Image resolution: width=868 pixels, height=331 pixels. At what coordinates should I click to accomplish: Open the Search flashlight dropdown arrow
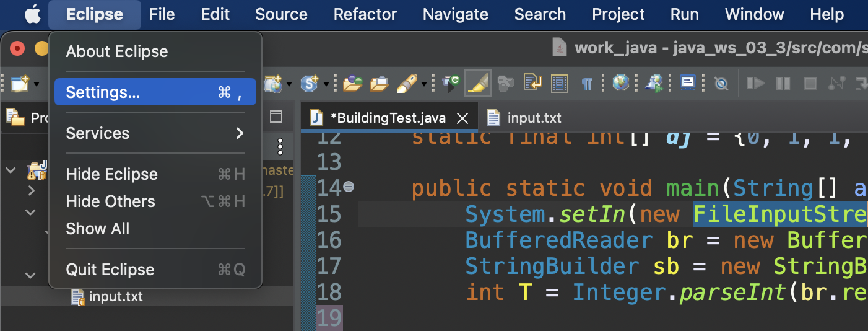(x=424, y=84)
